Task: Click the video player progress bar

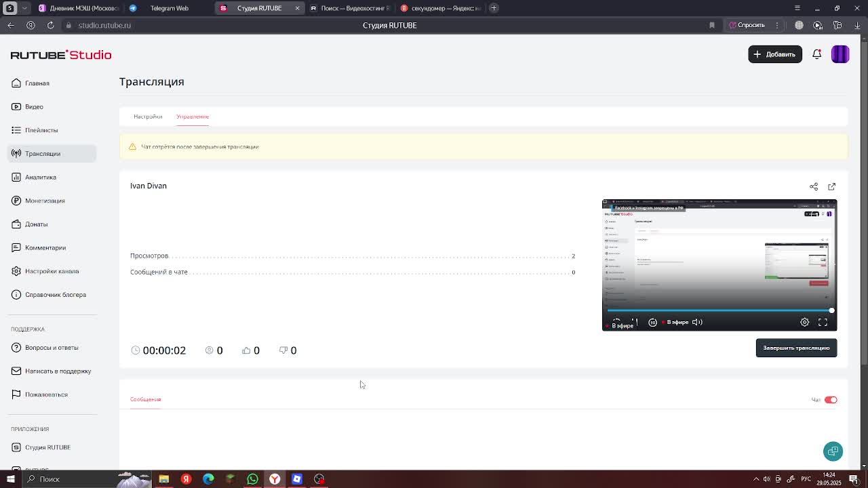Action: (719, 310)
